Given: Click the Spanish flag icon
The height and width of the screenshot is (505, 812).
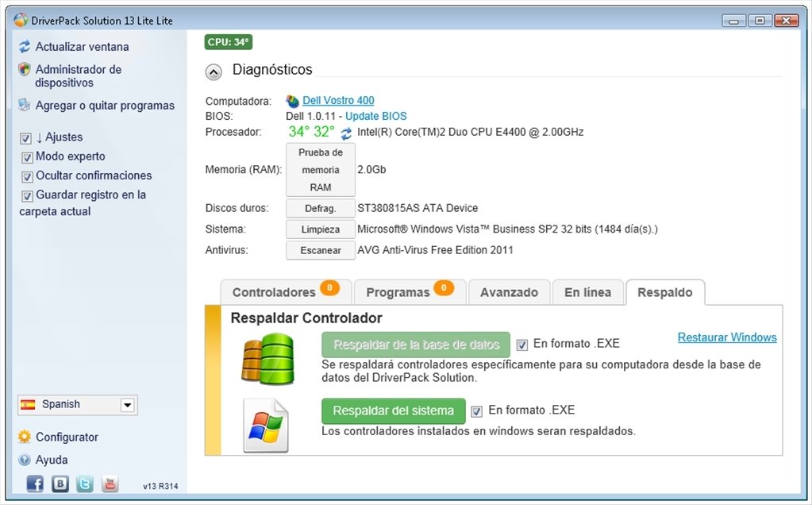Looking at the screenshot, I should (28, 404).
